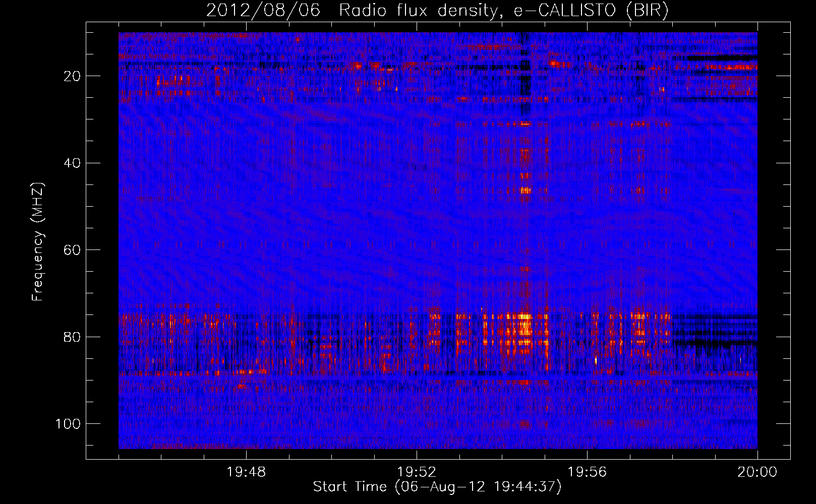Click the 40 MHz frequency tick label
816x504 pixels.
coord(72,163)
